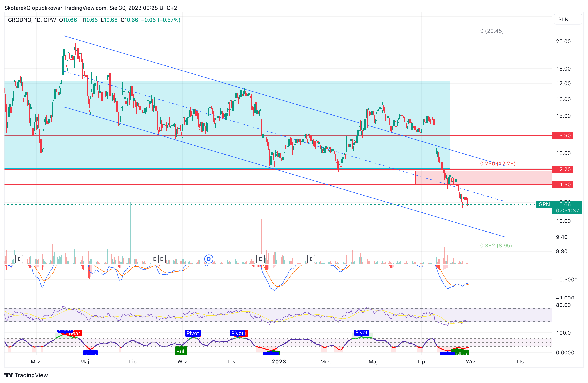Viewport: 588px width, 383px height.
Task: Click the 9.40 price axis label
Action: 562,237
